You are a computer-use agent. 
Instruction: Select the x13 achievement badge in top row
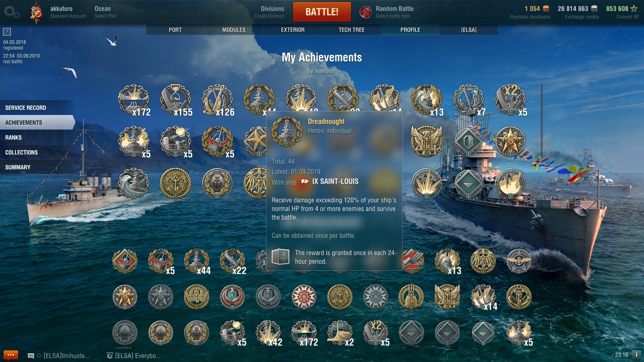pos(427,100)
